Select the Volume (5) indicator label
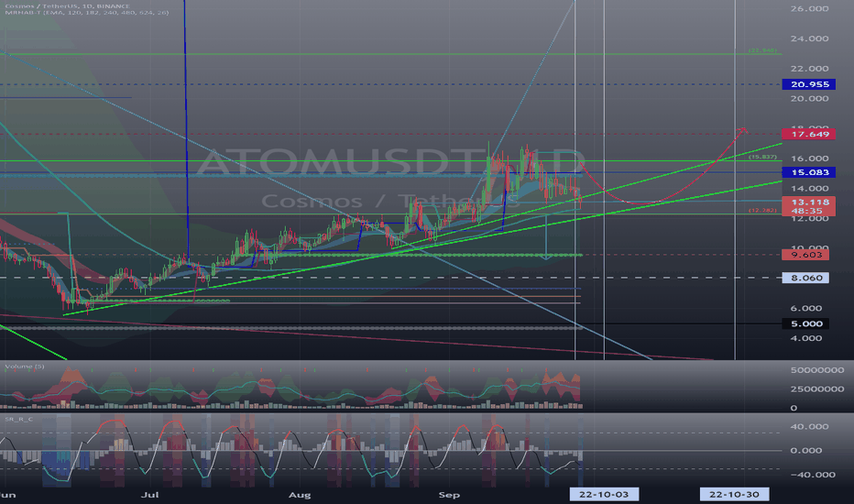This screenshot has height=504, width=854. (25, 367)
